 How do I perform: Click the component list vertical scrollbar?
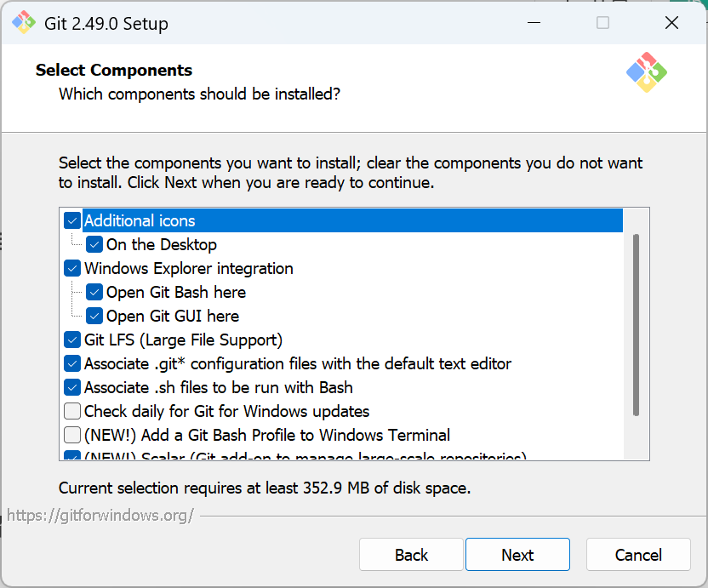pyautogui.click(x=636, y=325)
